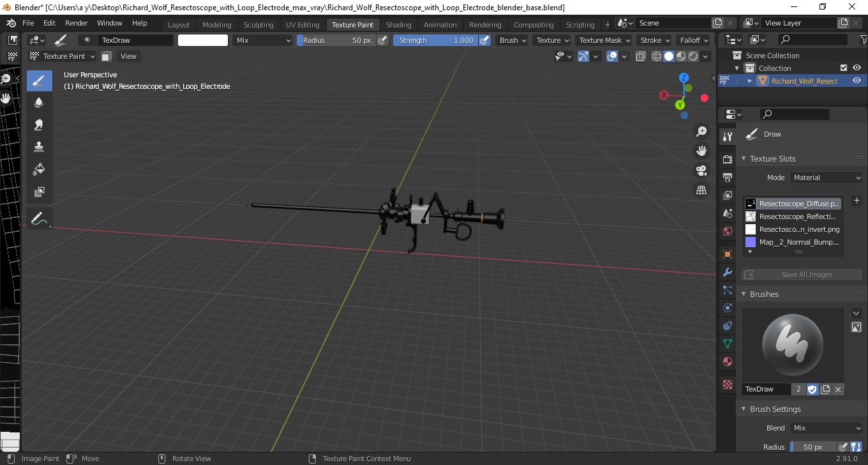Toggle camera view in viewport

pyautogui.click(x=701, y=171)
